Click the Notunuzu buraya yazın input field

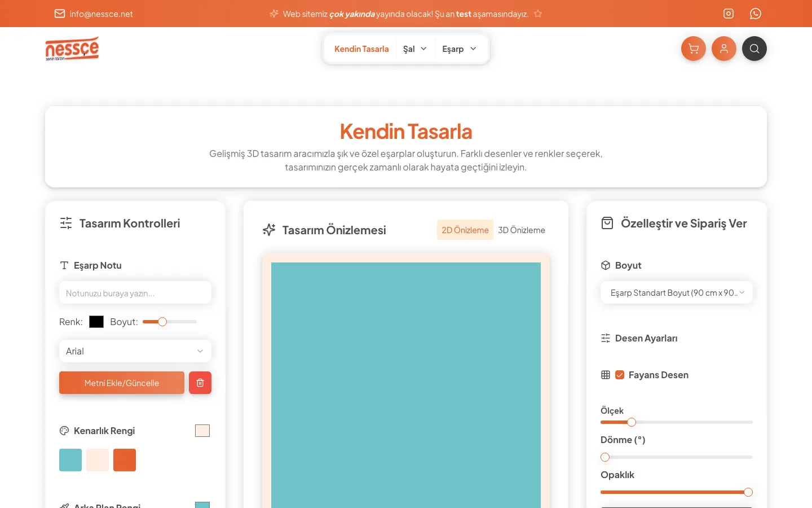[x=135, y=293]
